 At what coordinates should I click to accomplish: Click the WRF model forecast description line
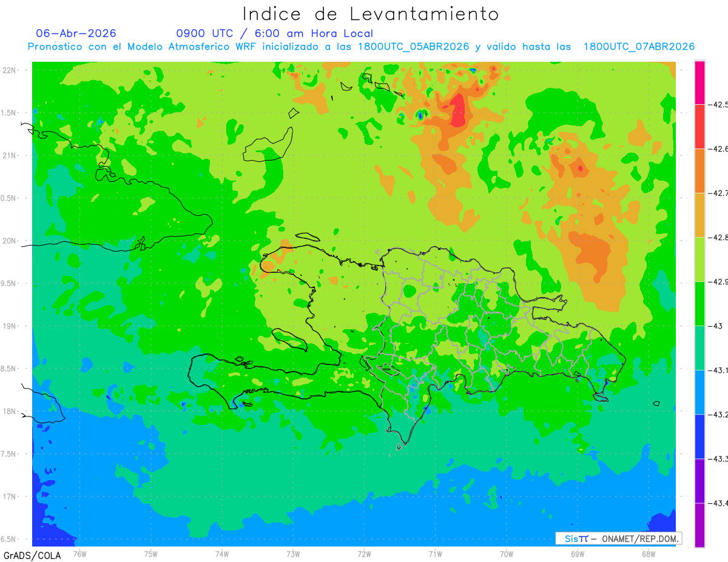click(x=361, y=47)
